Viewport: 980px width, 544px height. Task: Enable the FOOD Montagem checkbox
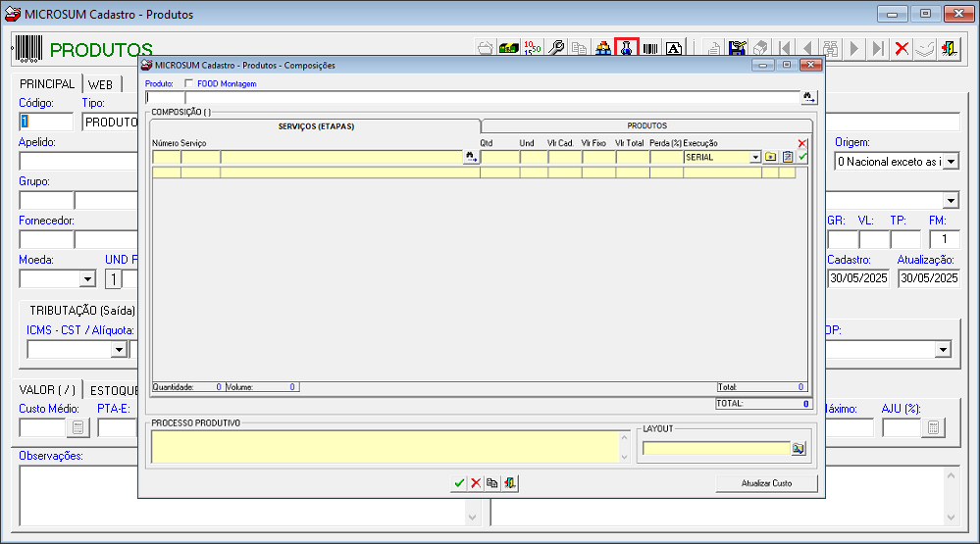(188, 84)
